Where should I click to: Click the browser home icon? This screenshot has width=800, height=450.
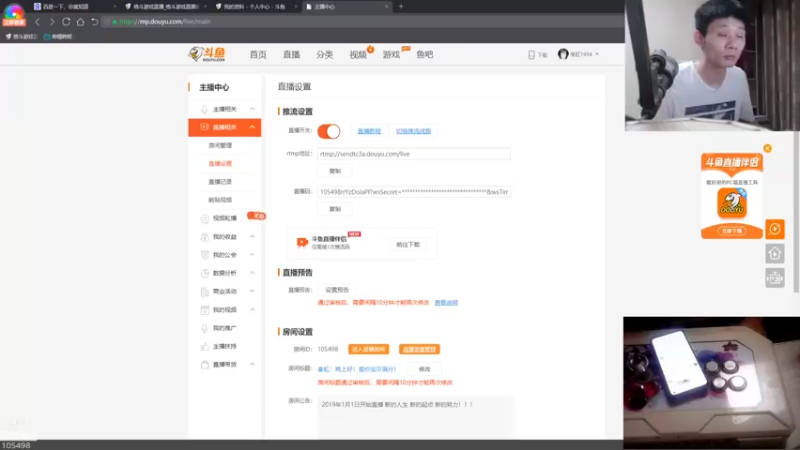(x=80, y=22)
